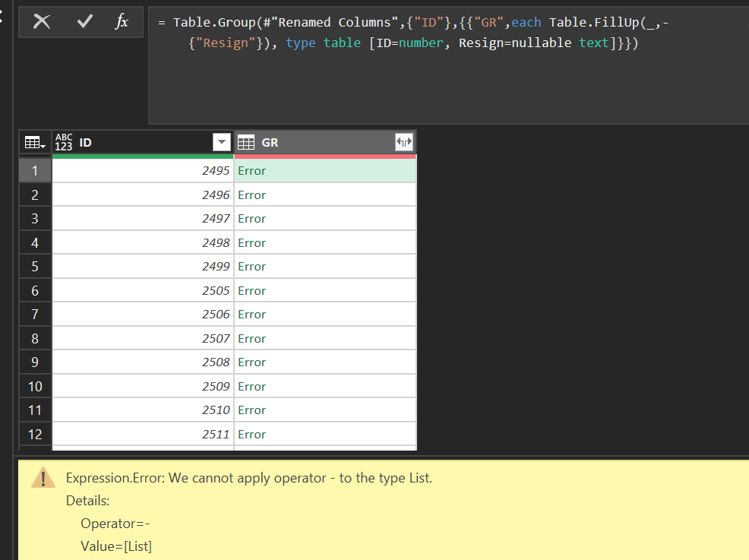Click the Expression.Error message text

249,478
